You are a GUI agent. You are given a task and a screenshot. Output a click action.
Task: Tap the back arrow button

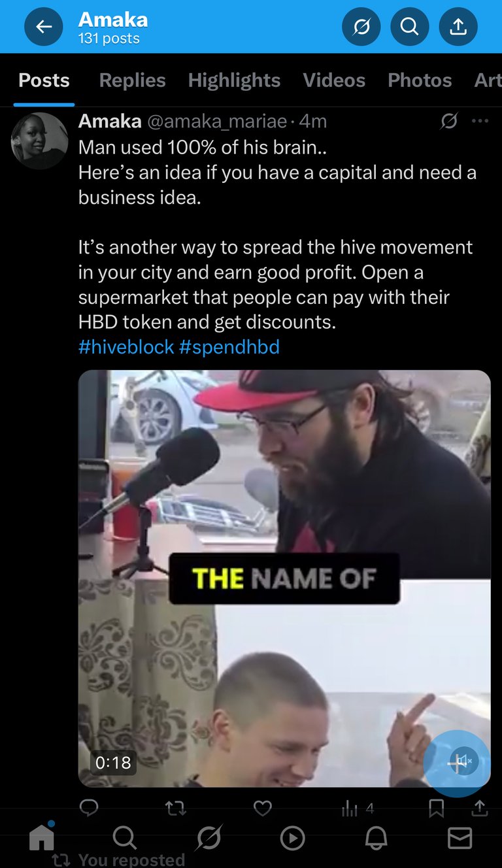(x=44, y=27)
